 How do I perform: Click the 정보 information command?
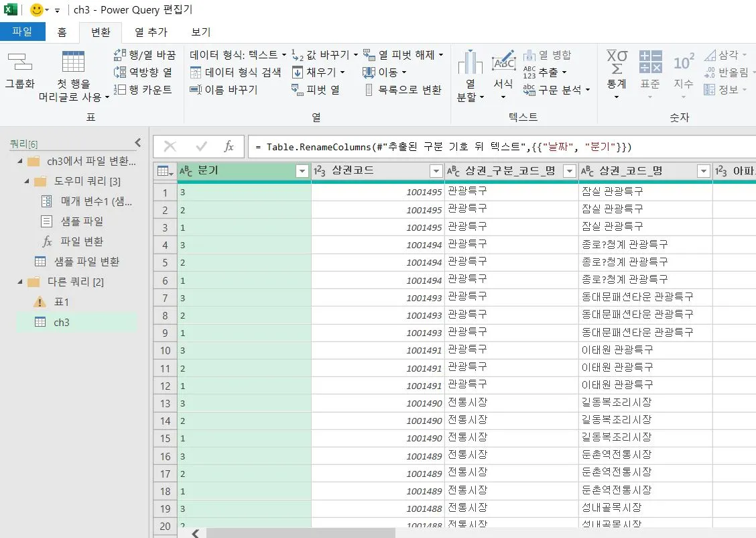point(725,90)
